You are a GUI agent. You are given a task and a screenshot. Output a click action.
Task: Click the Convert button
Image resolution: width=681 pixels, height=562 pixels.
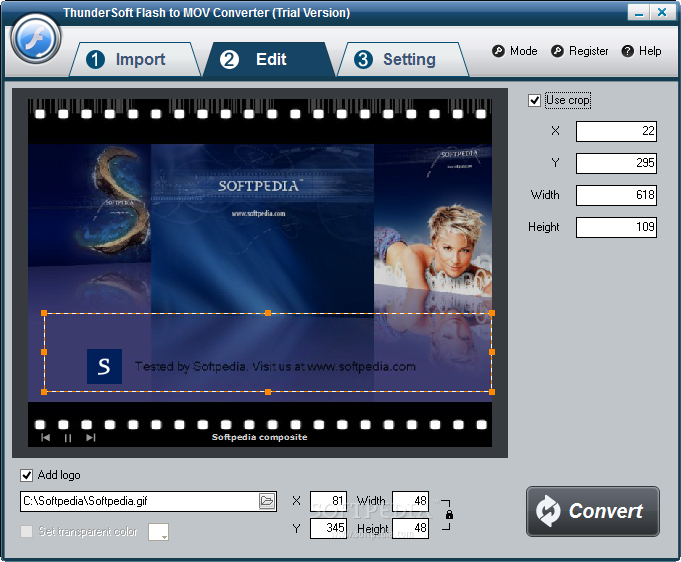(593, 512)
